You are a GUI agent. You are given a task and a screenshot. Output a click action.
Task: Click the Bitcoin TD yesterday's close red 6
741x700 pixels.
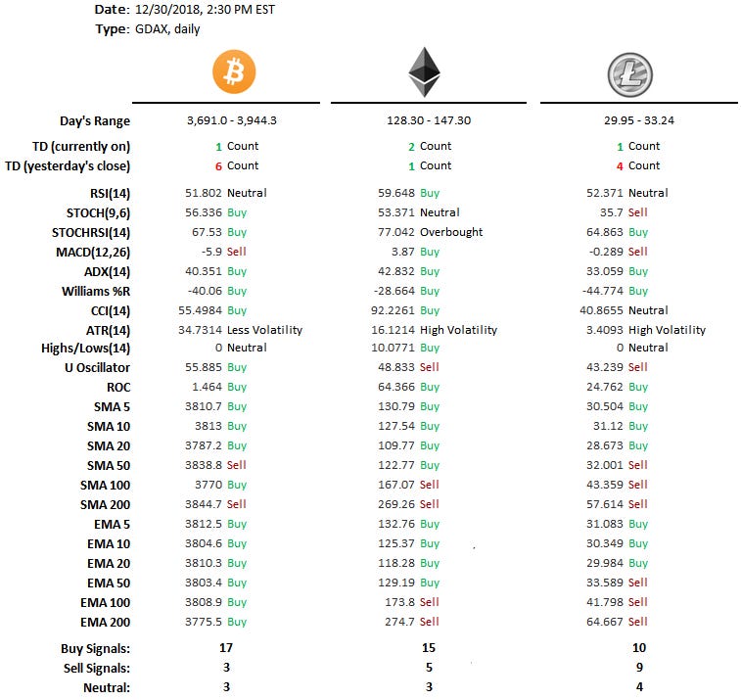point(218,166)
